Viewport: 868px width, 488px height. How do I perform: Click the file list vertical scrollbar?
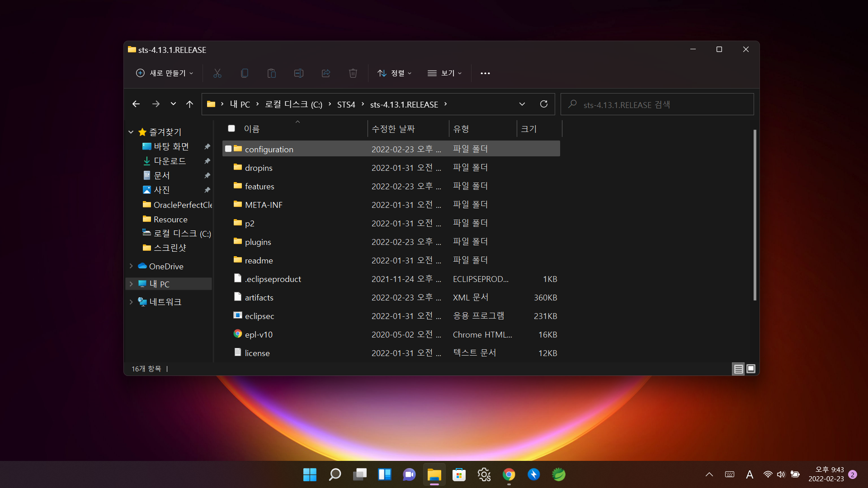coord(755,215)
